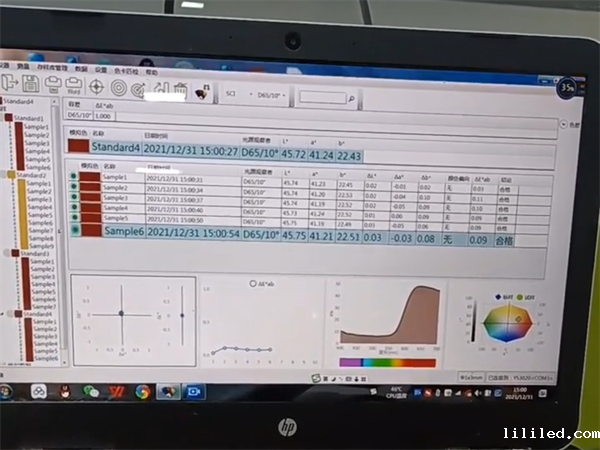Select the ΔE*ab radio button above trend chart
The height and width of the screenshot is (450, 600).
[253, 283]
